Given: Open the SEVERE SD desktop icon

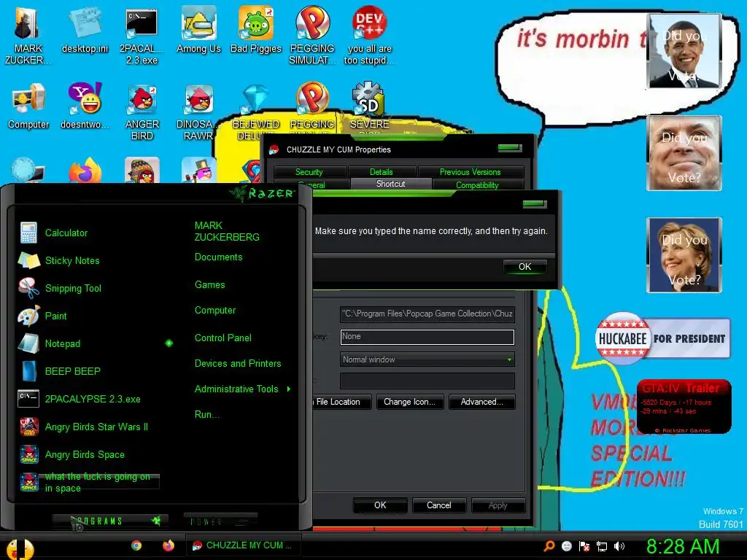Looking at the screenshot, I should tap(369, 109).
